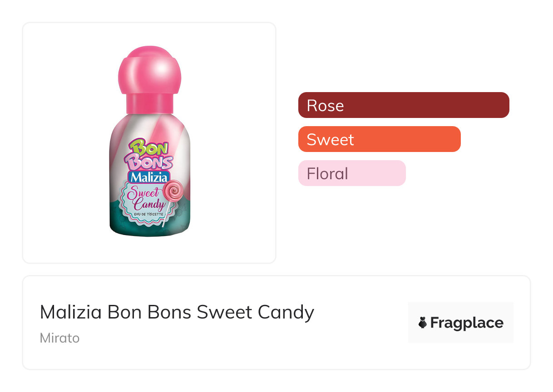Click the Fragplace flower logo icon
This screenshot has height=392, width=553.
423,323
